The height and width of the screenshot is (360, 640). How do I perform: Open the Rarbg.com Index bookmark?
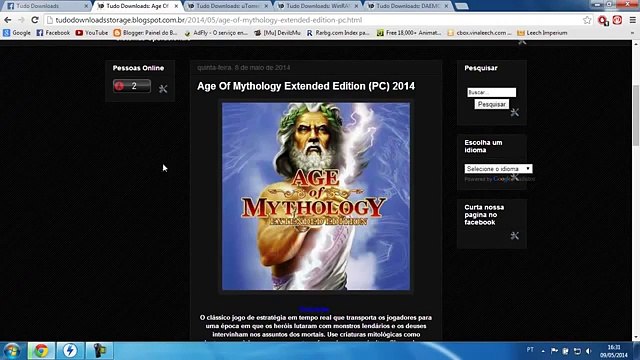pyautogui.click(x=338, y=33)
